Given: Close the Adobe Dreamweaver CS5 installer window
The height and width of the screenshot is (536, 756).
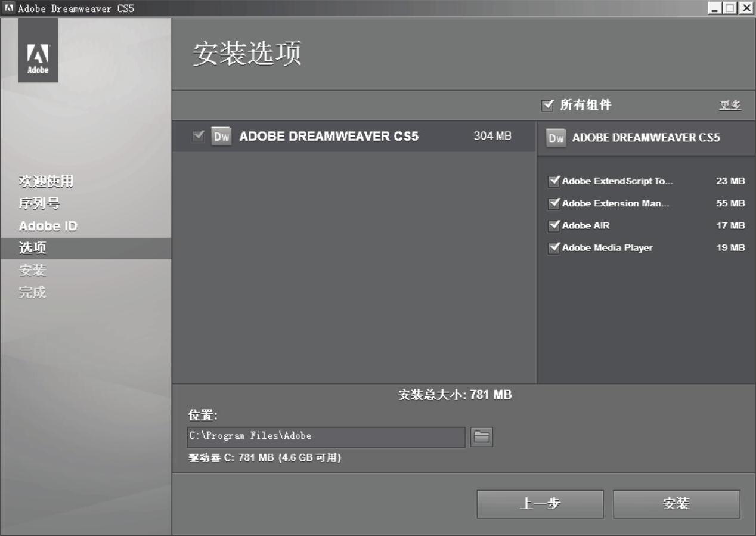Looking at the screenshot, I should tap(746, 8).
